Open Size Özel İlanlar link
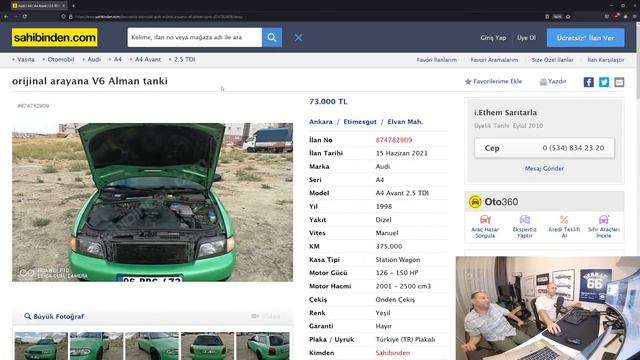Viewport: 640px width, 360px height. (552, 60)
